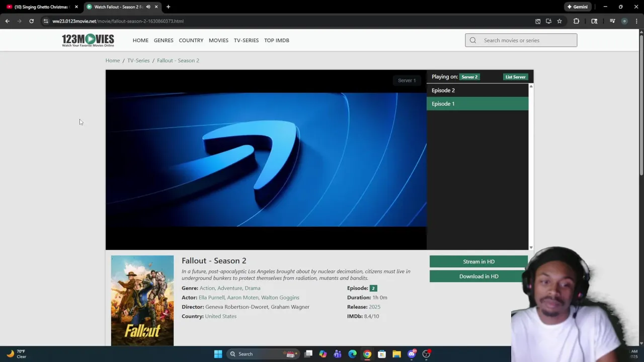Open the MOVIES menu item

(218, 40)
